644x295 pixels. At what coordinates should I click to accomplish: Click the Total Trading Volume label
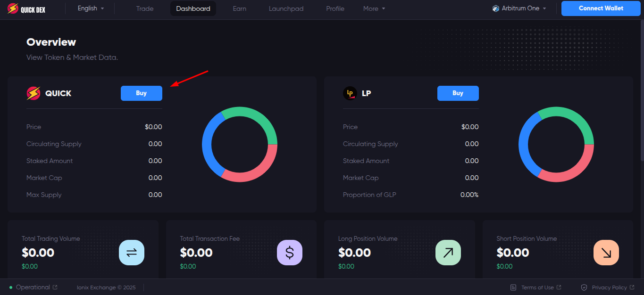pos(51,238)
